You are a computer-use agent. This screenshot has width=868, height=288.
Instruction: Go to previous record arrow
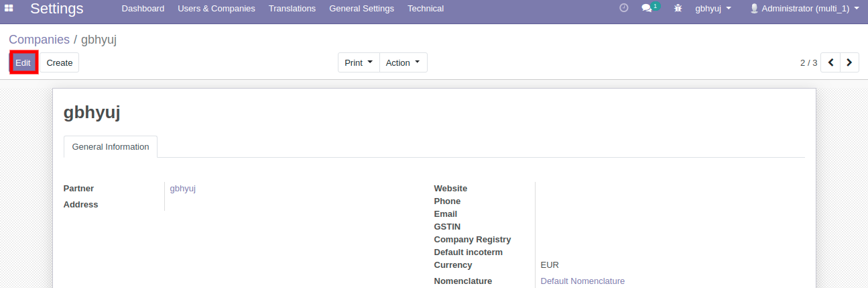click(830, 62)
